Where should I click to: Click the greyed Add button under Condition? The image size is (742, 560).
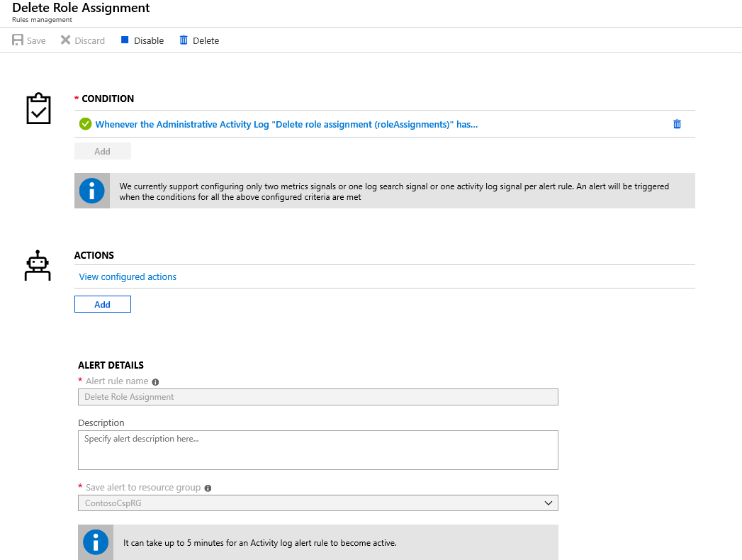(x=103, y=152)
